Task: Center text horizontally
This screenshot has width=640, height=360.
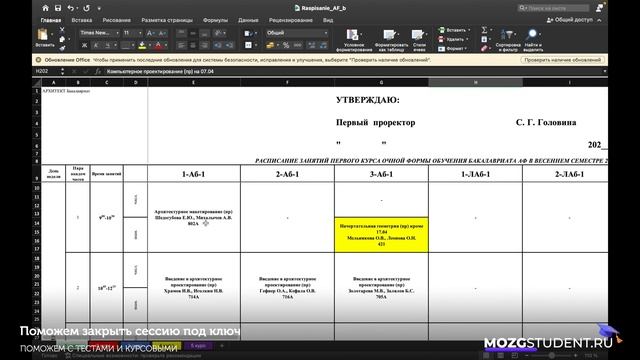Action: click(193, 45)
